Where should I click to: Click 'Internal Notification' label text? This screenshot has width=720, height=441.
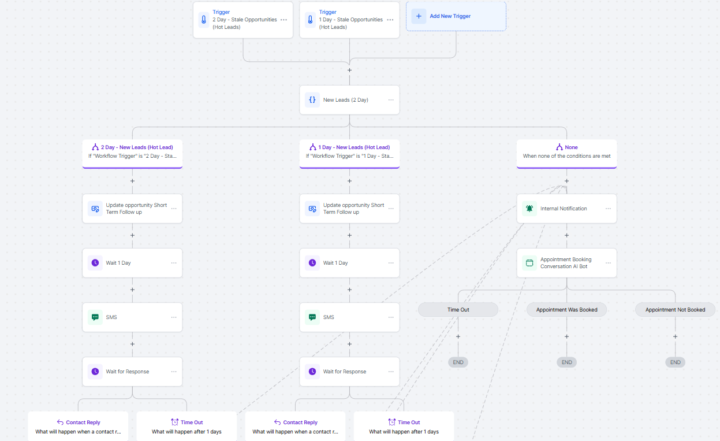pyautogui.click(x=563, y=209)
